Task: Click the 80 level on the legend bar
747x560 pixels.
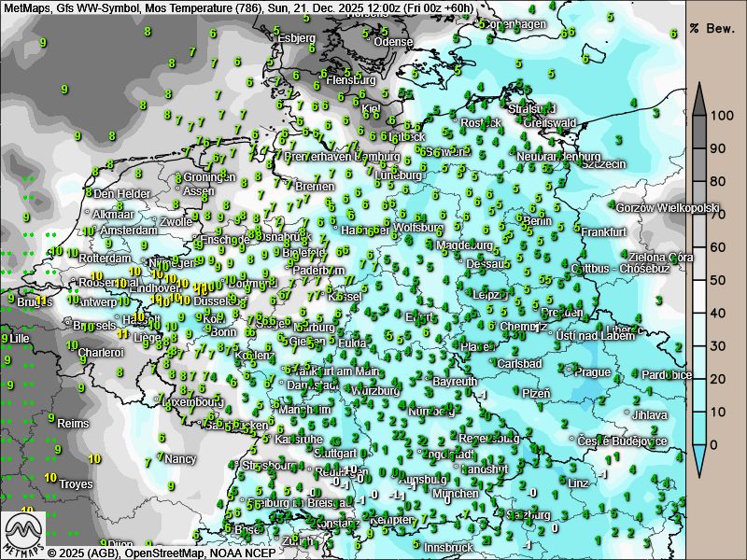Action: click(718, 182)
